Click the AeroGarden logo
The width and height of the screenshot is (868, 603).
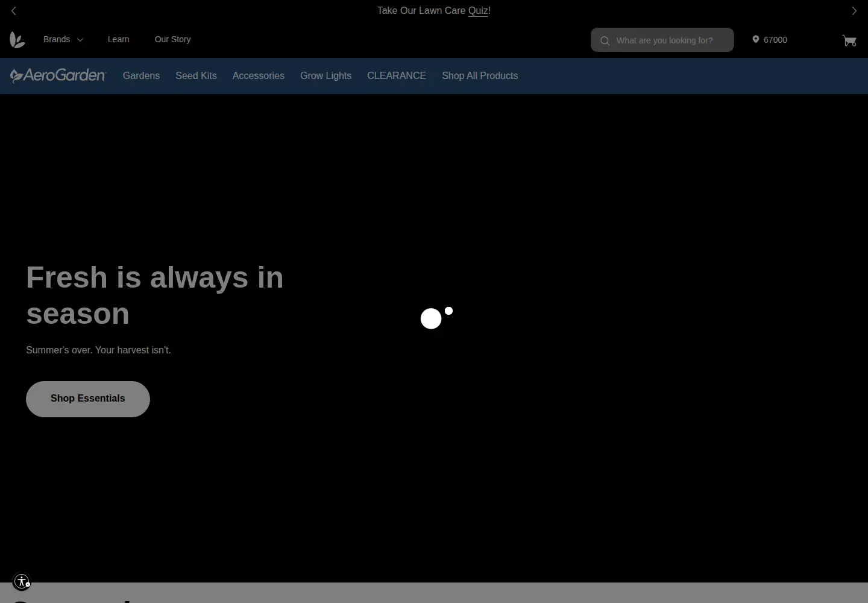(58, 75)
